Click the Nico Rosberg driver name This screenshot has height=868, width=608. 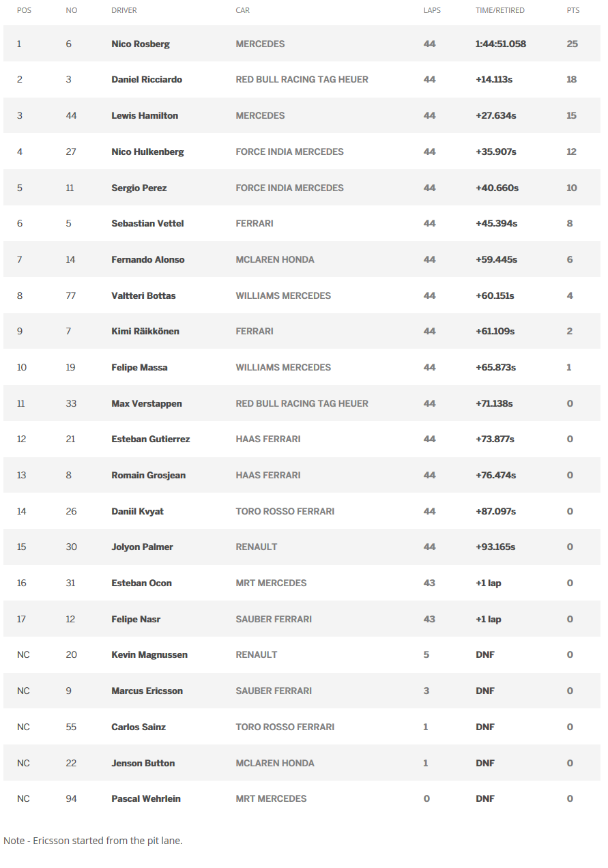click(141, 44)
